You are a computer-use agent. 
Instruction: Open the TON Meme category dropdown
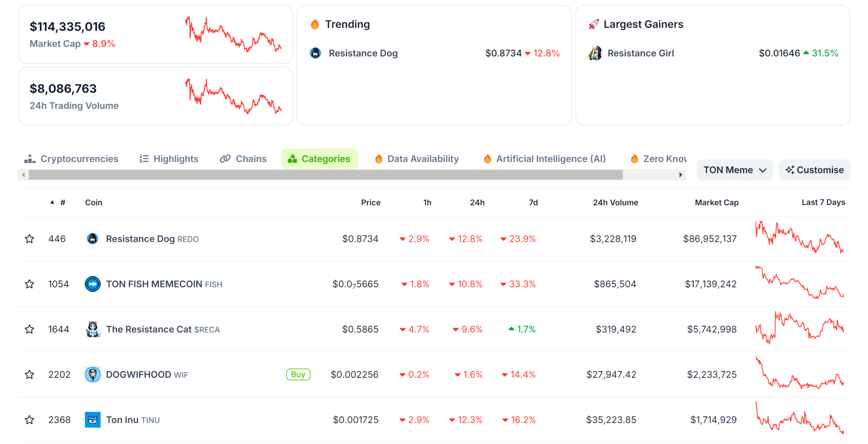735,170
